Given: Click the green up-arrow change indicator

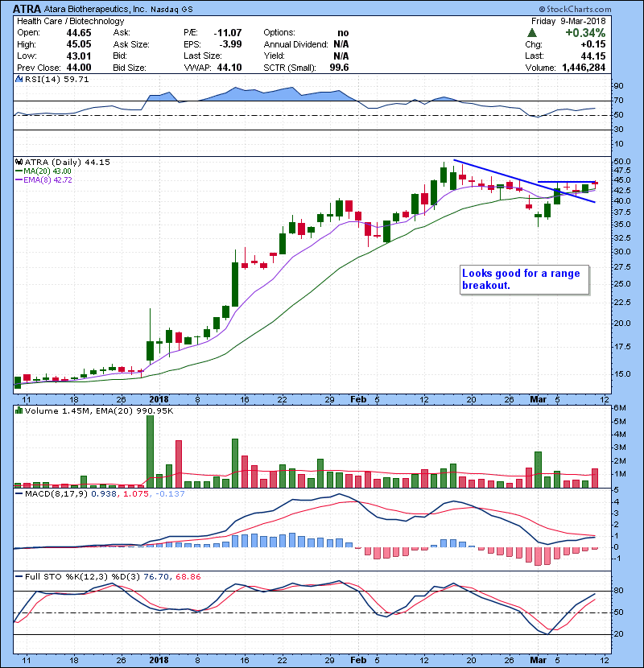Looking at the screenshot, I should (x=531, y=33).
